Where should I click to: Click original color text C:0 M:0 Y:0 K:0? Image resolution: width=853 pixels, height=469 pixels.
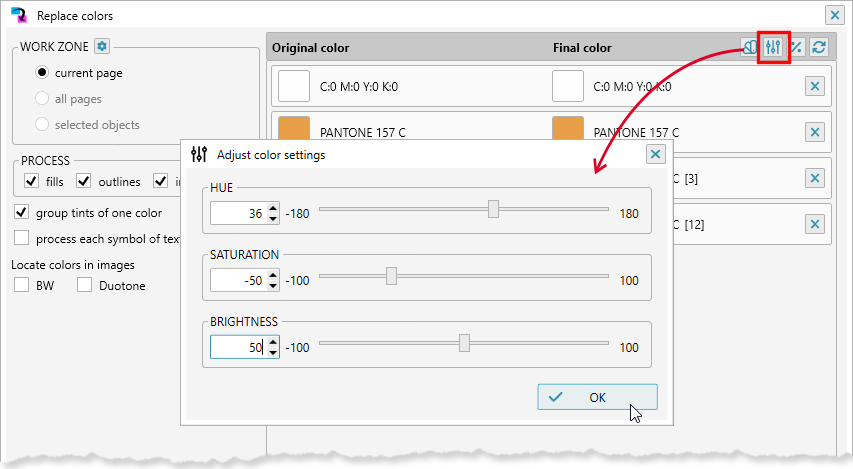point(359,87)
